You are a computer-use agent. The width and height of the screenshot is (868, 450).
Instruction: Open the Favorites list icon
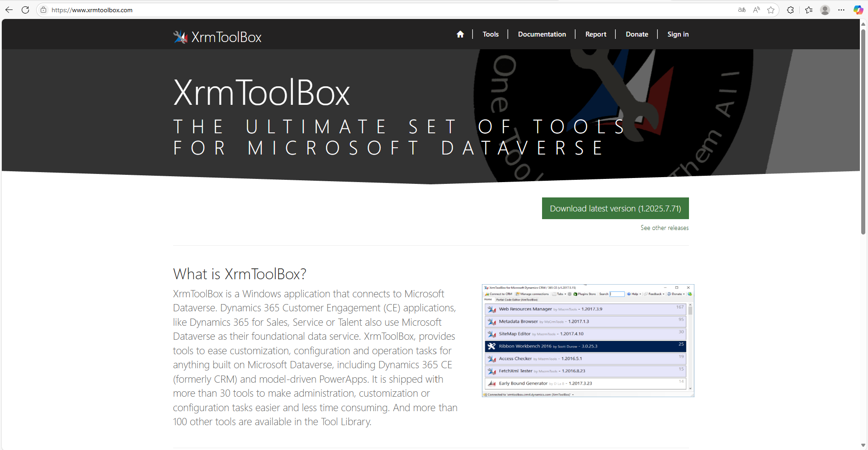point(809,10)
